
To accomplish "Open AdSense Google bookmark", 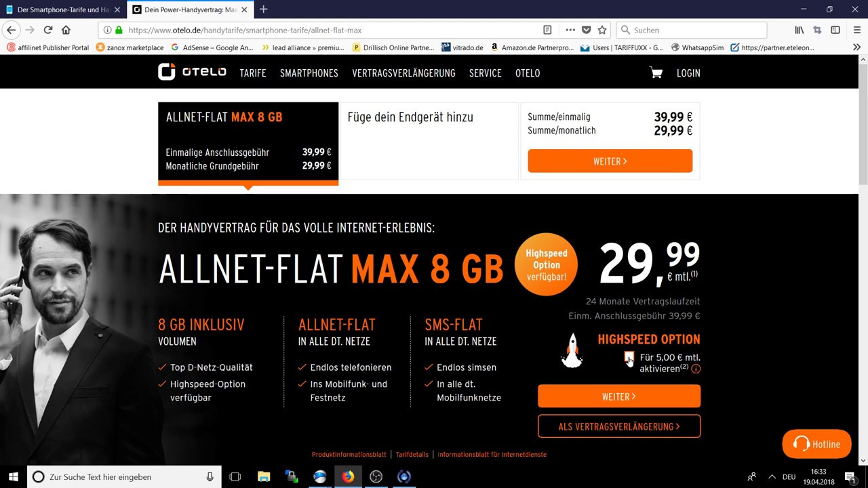I will (x=212, y=47).
